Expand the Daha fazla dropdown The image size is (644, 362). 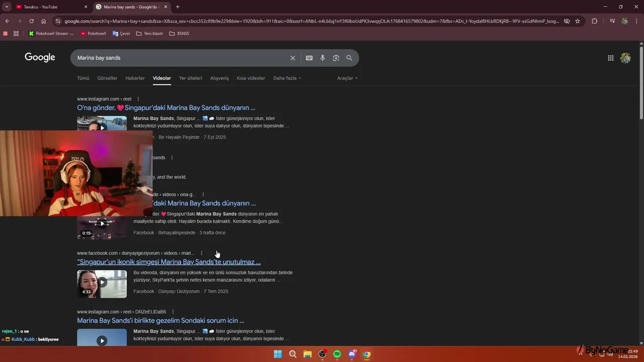point(287,78)
